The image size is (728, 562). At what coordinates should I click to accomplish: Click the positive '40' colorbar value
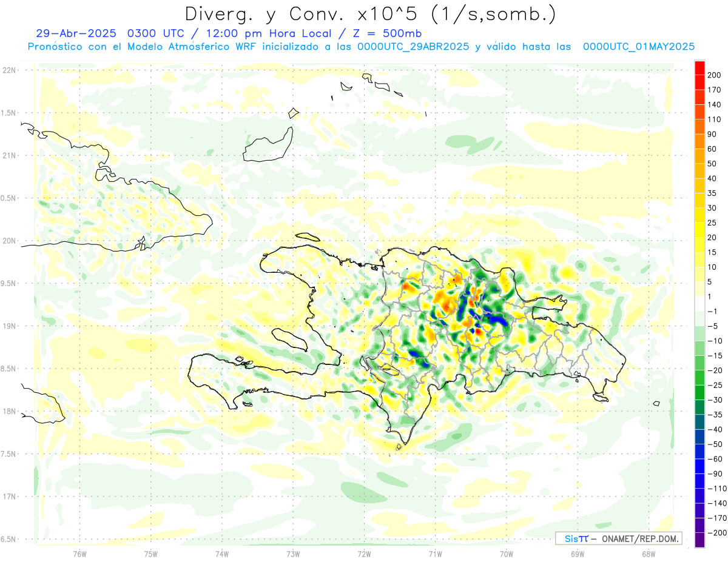pyautogui.click(x=713, y=178)
